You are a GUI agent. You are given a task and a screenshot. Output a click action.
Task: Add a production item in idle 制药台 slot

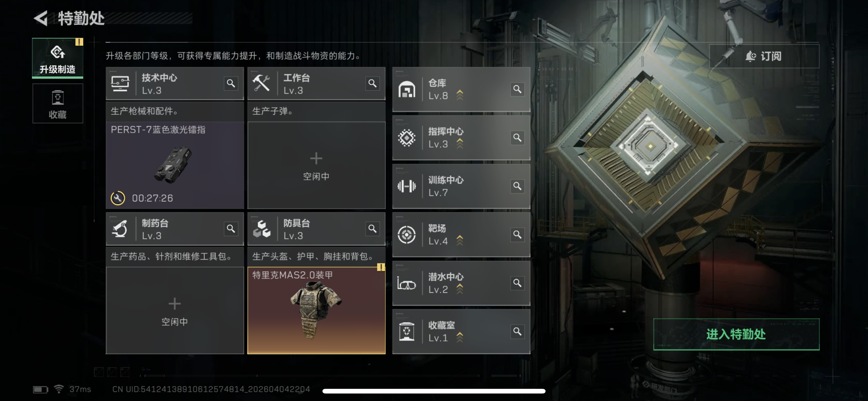[175, 311]
